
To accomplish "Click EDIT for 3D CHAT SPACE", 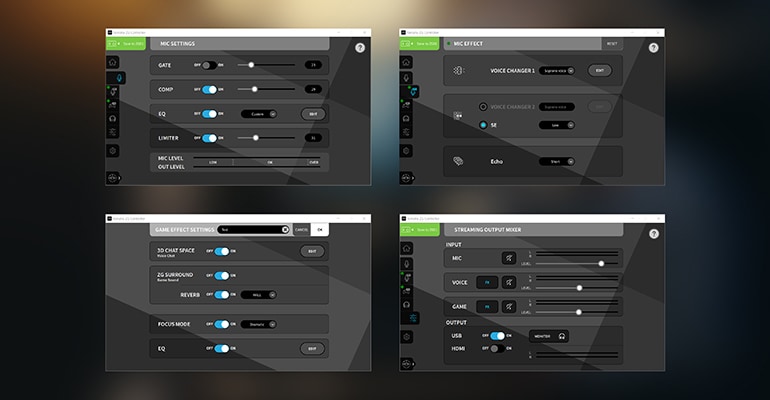I will (312, 251).
